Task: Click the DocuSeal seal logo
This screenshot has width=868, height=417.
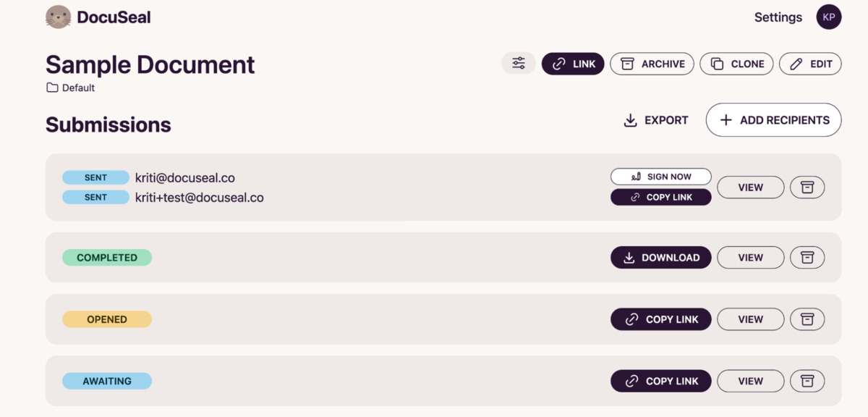Action: point(58,17)
